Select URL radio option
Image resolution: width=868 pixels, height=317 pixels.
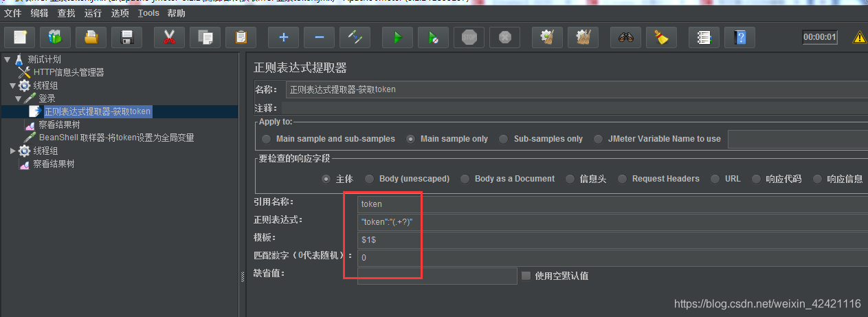[715, 179]
